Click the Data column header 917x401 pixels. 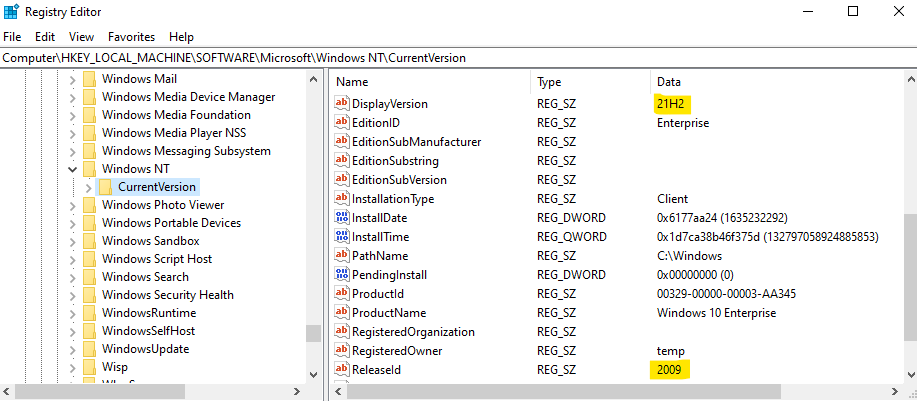point(777,82)
